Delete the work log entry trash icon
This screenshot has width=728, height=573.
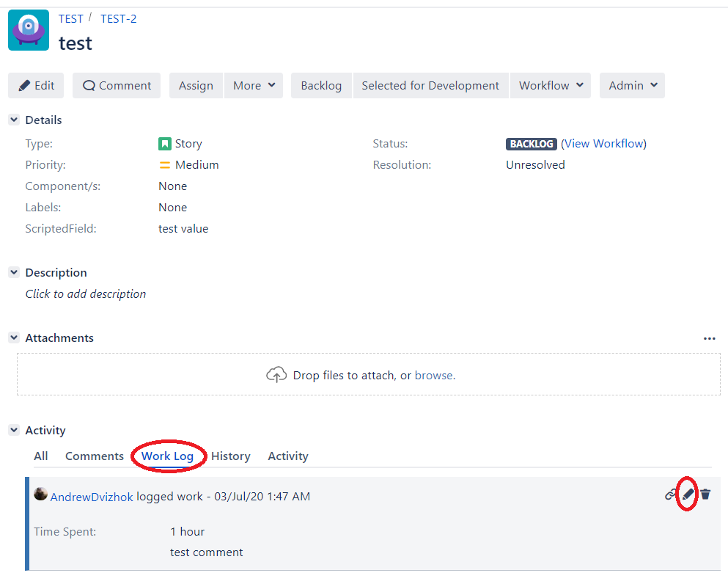[x=705, y=494]
